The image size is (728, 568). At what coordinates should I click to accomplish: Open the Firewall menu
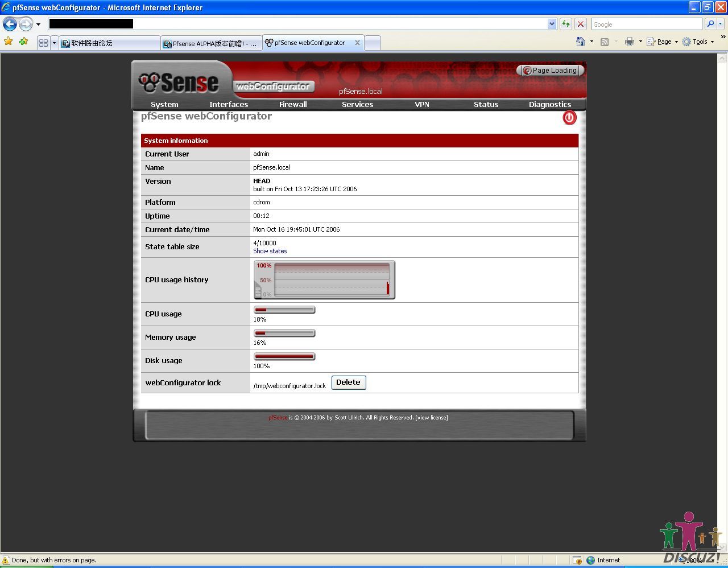[x=293, y=104]
